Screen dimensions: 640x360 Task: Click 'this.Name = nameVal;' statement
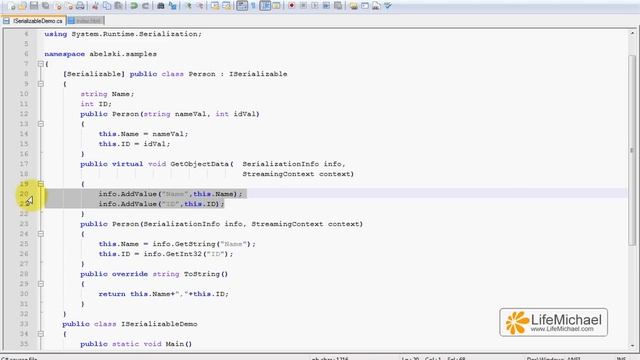tap(143, 134)
